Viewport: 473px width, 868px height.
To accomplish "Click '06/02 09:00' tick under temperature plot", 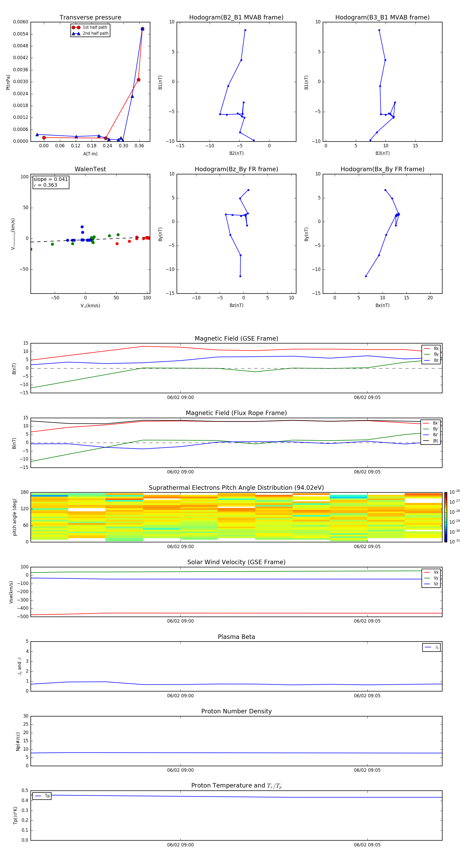I will click(x=181, y=845).
